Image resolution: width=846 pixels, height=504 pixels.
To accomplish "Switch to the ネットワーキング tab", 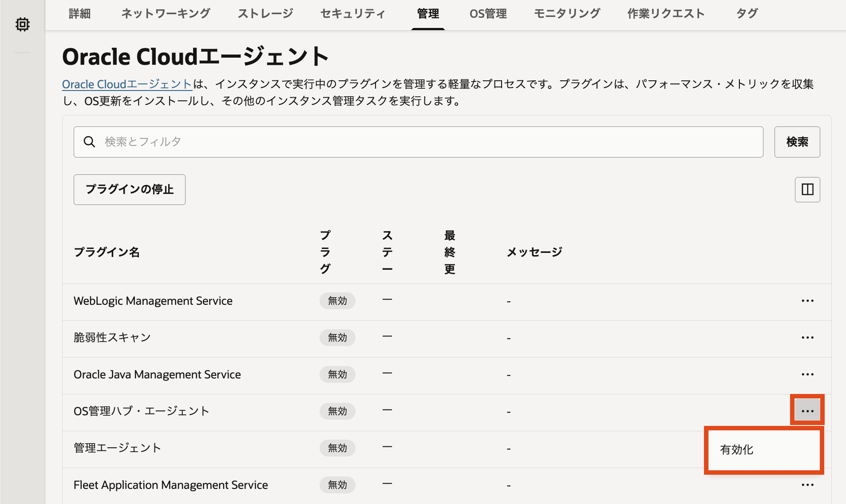I will pyautogui.click(x=166, y=14).
